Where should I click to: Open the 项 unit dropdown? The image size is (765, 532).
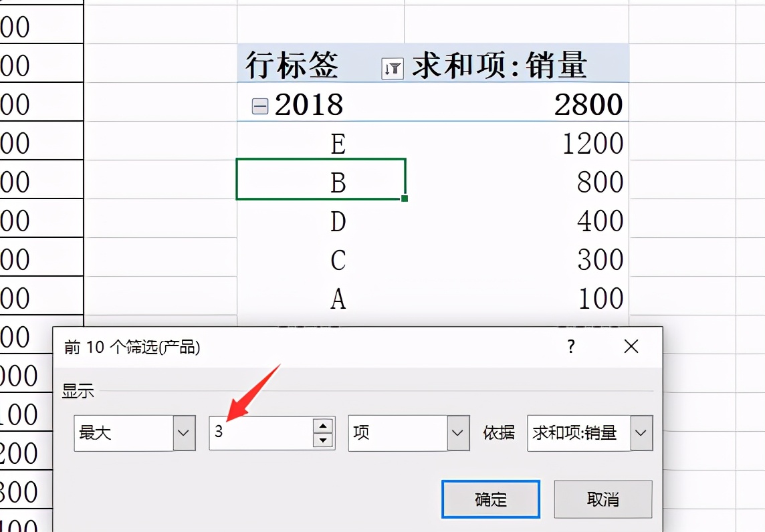click(x=457, y=432)
